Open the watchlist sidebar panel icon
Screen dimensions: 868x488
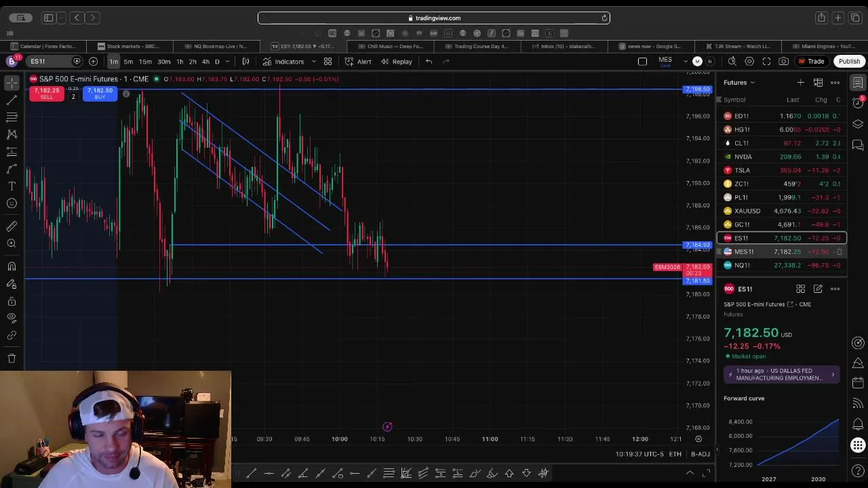click(x=858, y=83)
